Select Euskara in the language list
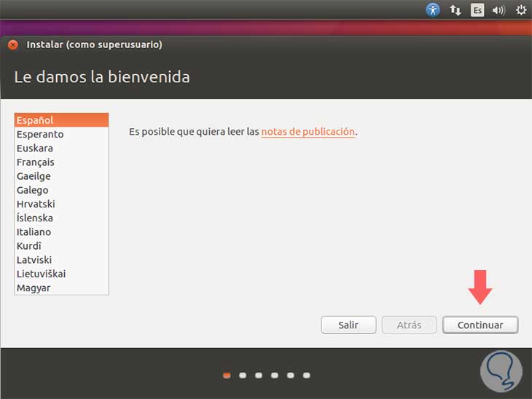 click(x=61, y=148)
